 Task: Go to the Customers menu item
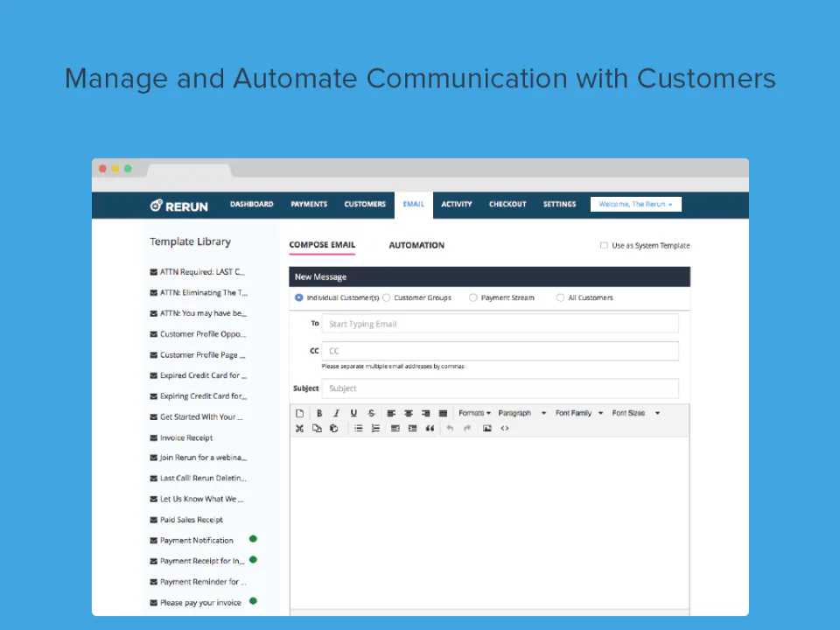coord(365,204)
